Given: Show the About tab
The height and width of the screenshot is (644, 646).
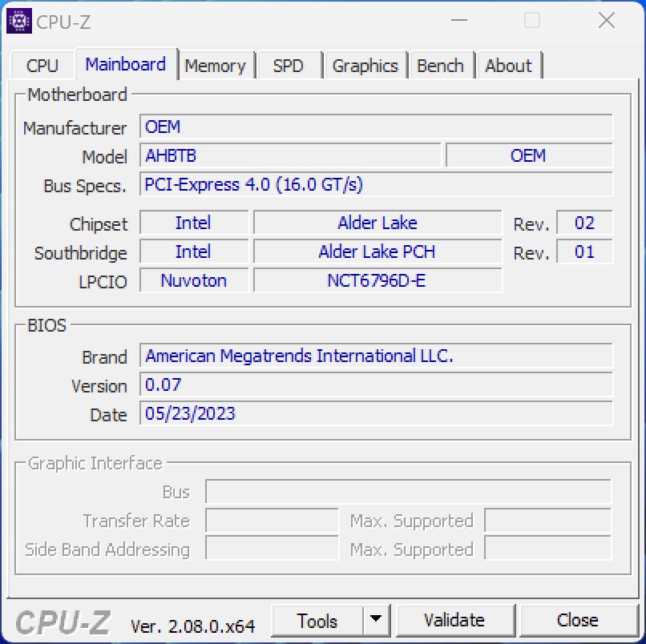Looking at the screenshot, I should click(508, 66).
